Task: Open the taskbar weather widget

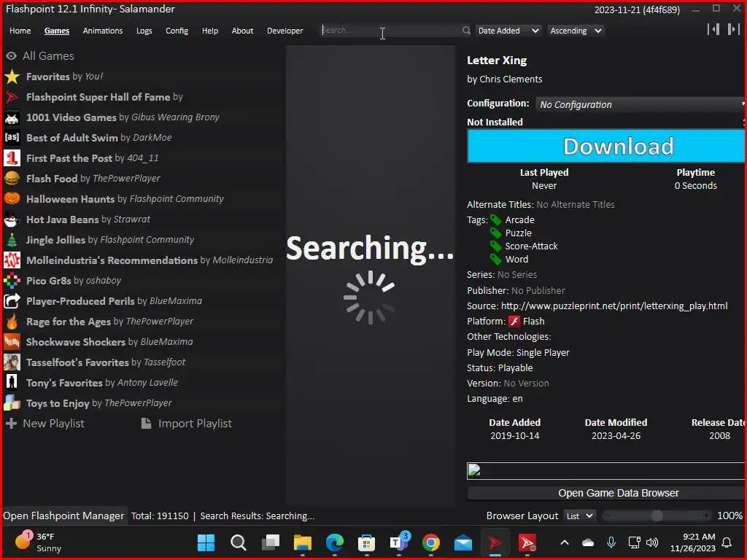Action: point(38,542)
